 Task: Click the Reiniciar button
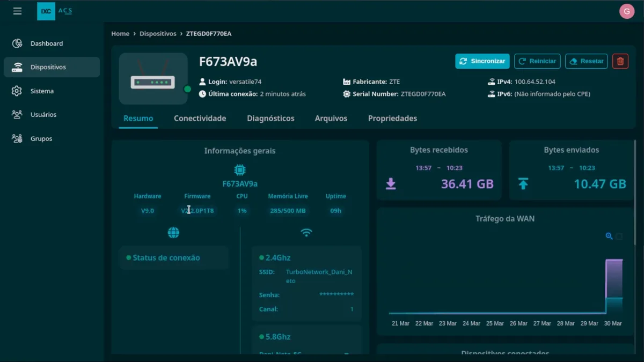pyautogui.click(x=537, y=61)
